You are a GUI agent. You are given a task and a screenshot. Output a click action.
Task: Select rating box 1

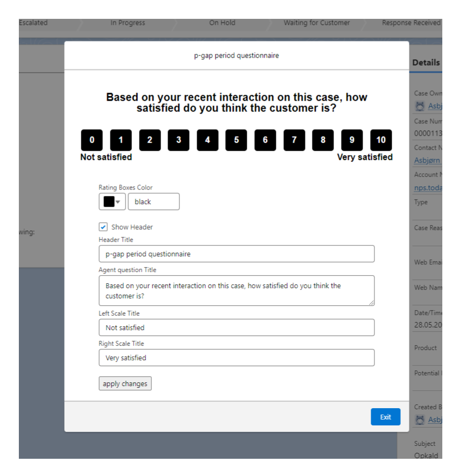pos(121,140)
